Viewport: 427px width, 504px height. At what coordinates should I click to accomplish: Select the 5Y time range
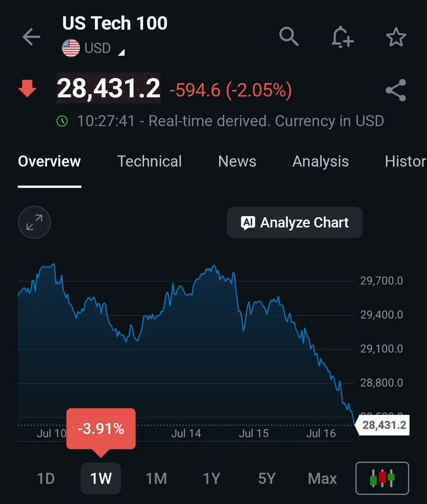(x=267, y=478)
